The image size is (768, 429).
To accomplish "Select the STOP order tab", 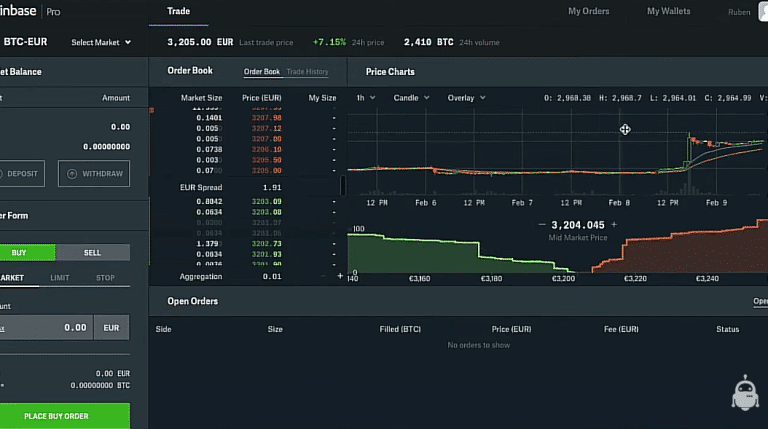I will coord(105,278).
